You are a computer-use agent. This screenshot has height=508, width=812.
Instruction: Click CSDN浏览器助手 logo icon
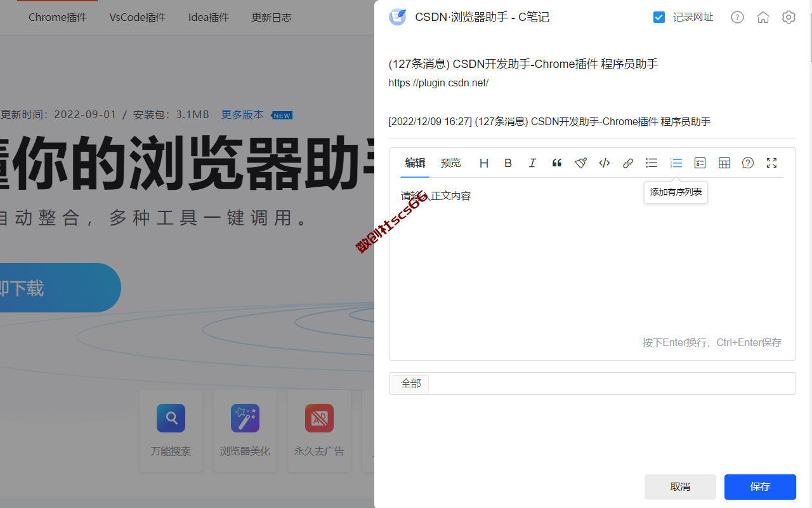click(398, 17)
